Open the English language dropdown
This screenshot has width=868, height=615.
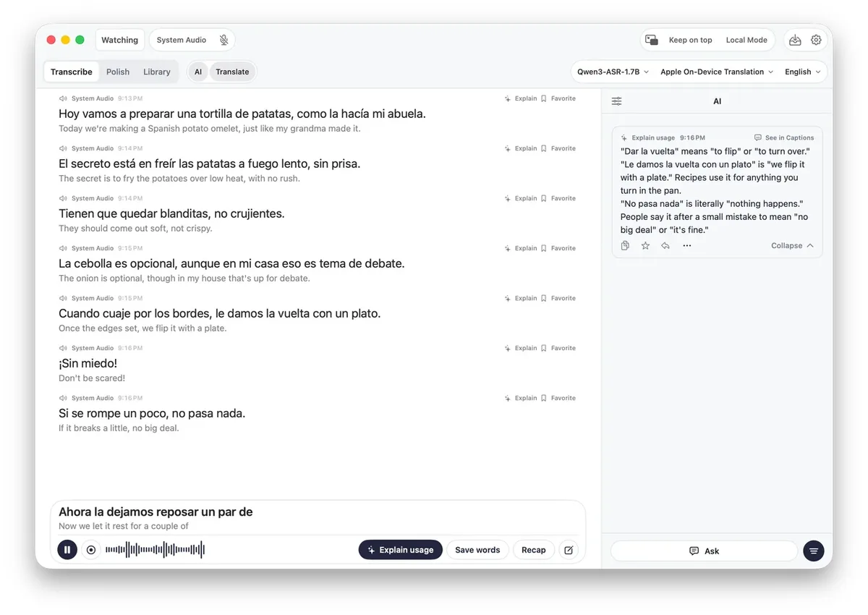[x=803, y=72]
